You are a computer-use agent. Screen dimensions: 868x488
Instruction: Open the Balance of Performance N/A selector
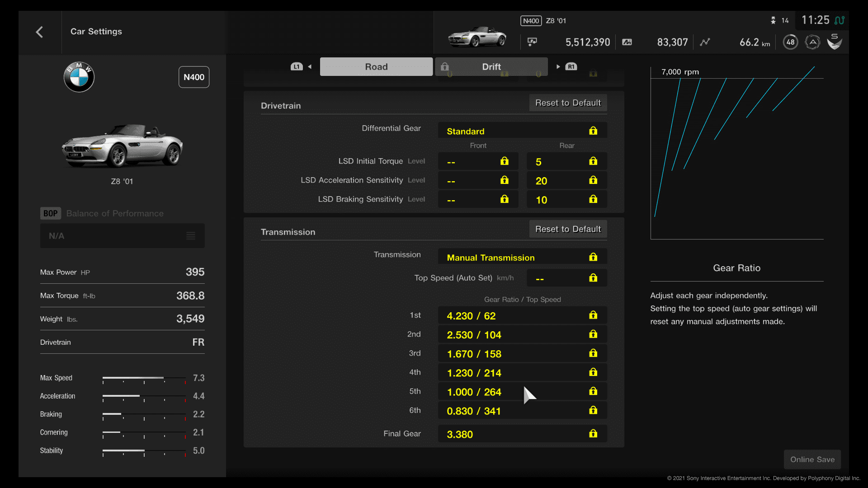[x=122, y=236]
